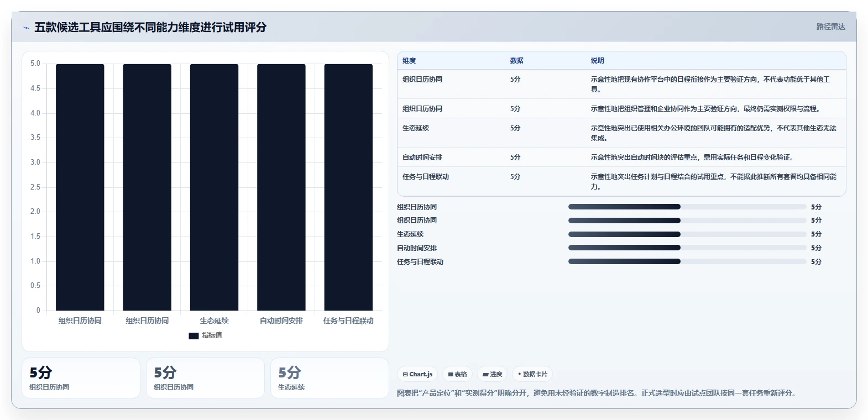
Task: Click the chart bar above 生态延续
Action: click(214, 187)
